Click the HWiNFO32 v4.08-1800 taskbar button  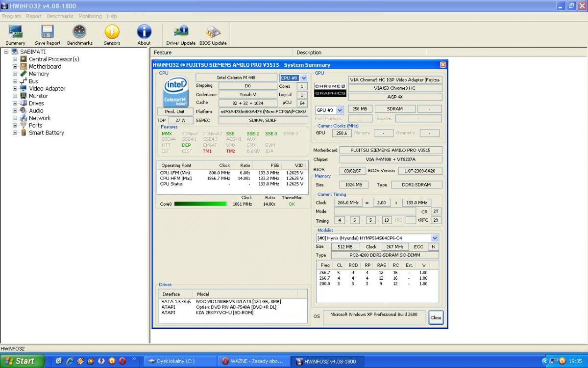327,362
